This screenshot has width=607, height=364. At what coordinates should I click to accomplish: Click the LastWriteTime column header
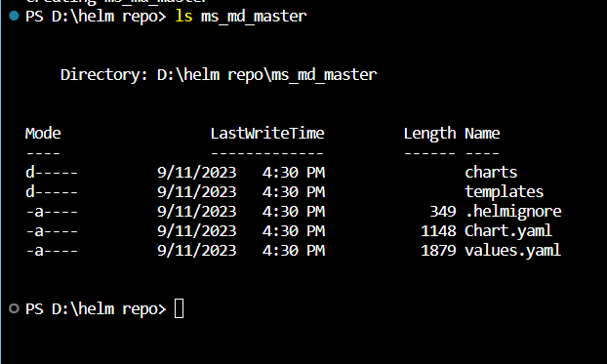pyautogui.click(x=267, y=134)
